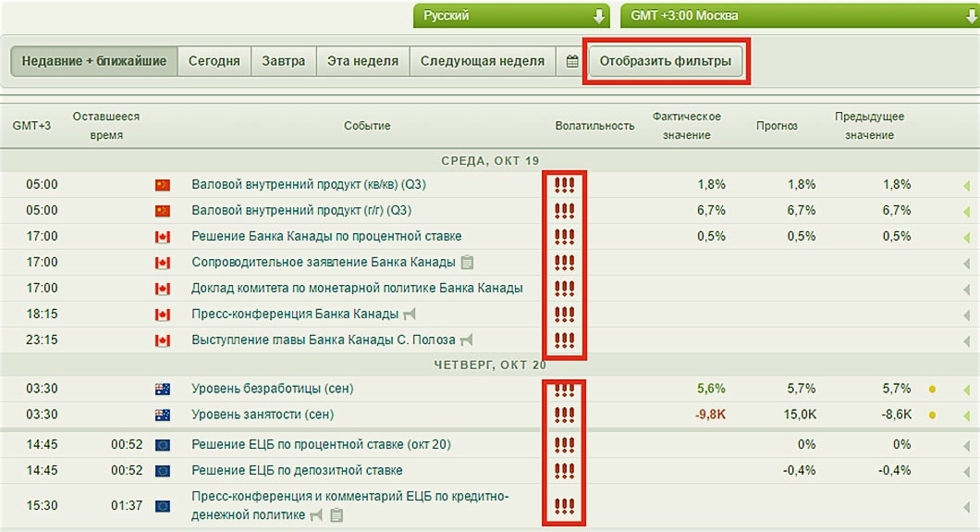Select the Эта неделя tab
The height and width of the screenshot is (532, 980).
pos(362,62)
